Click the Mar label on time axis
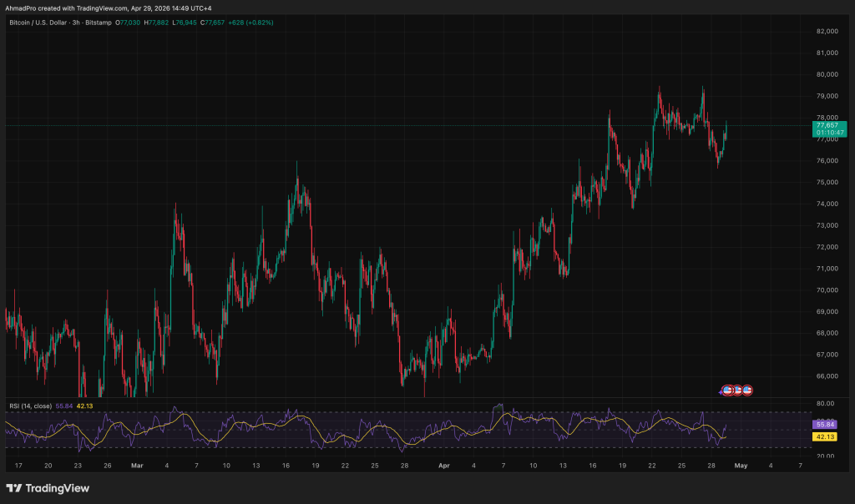 pos(137,466)
